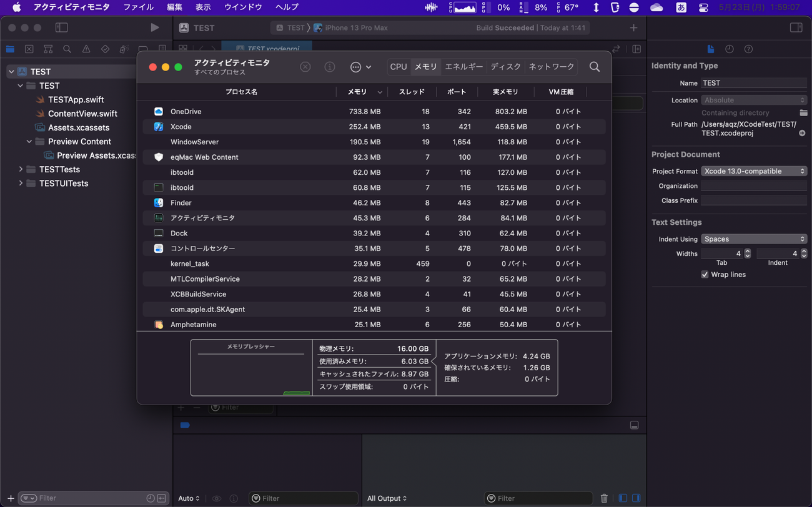This screenshot has height=507, width=812.
Task: Select ContentView.swift in the navigator
Action: 82,114
